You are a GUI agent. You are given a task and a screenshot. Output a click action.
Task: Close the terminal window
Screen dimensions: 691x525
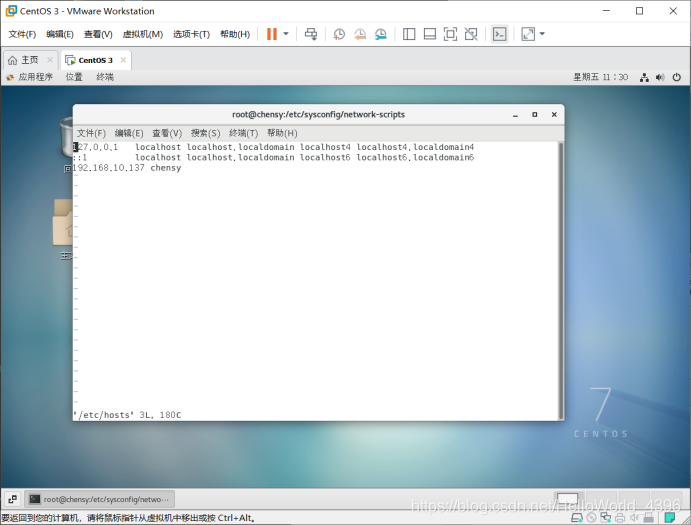pos(554,115)
